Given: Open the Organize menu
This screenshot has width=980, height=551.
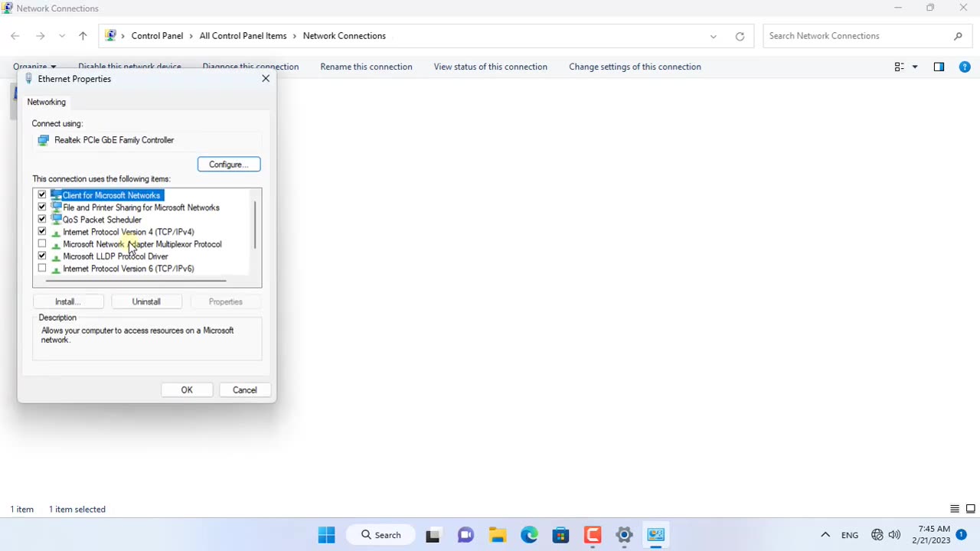Looking at the screenshot, I should pyautogui.click(x=34, y=67).
